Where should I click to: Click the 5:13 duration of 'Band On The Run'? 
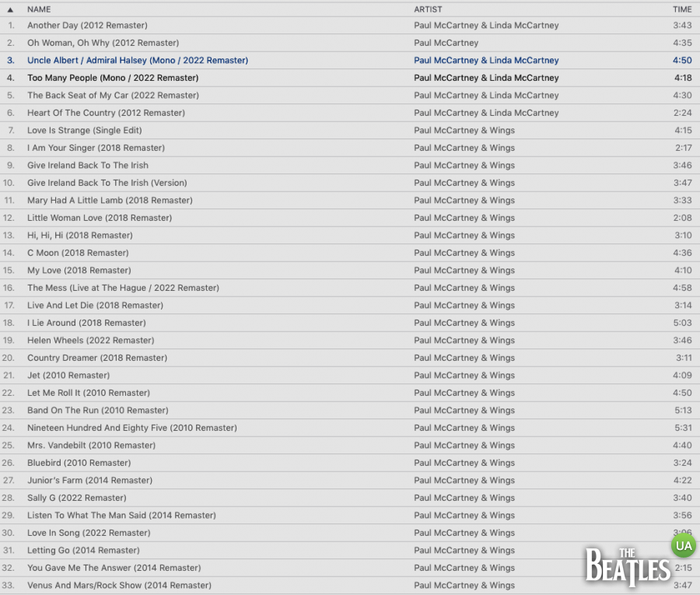(x=683, y=410)
